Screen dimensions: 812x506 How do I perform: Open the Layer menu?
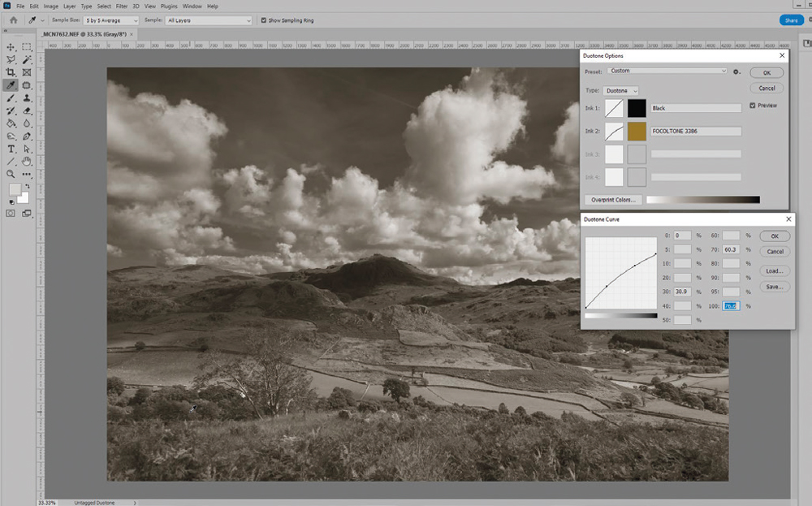(69, 6)
